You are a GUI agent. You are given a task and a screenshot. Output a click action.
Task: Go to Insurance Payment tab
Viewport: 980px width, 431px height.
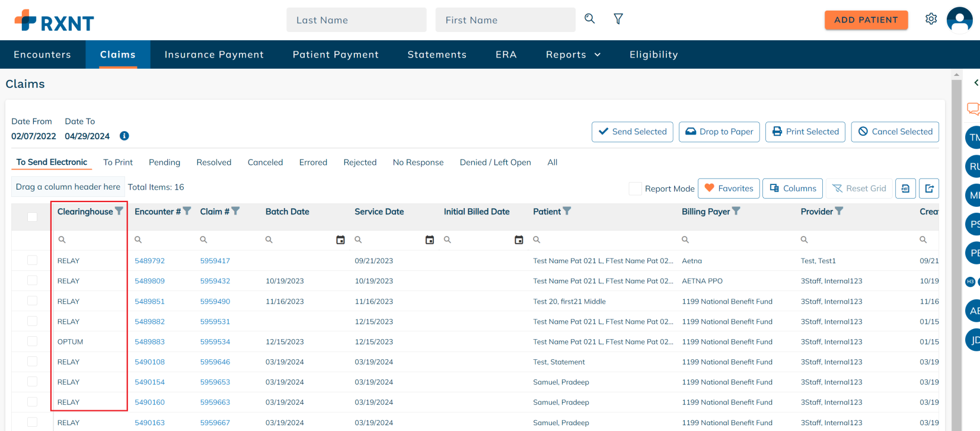(x=214, y=55)
